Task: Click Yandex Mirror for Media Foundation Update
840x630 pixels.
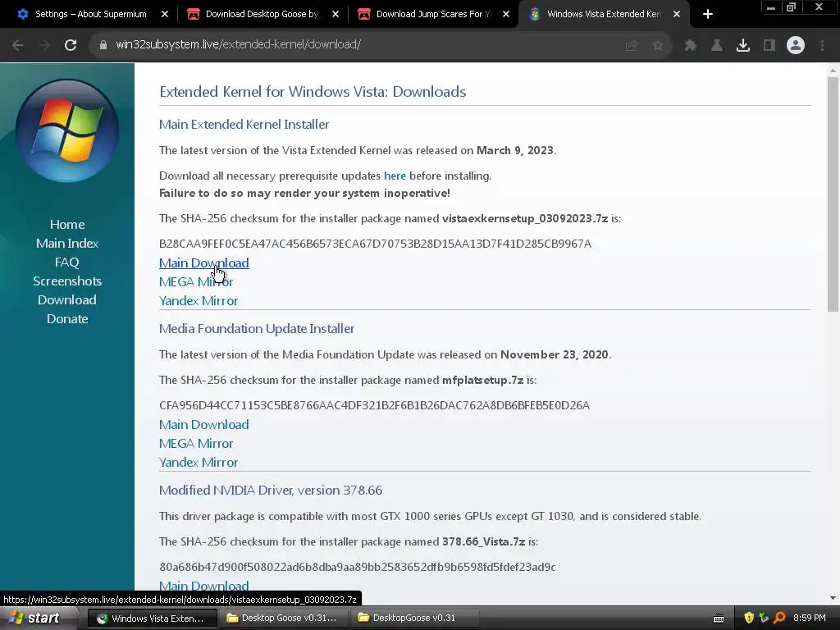Action: click(199, 462)
